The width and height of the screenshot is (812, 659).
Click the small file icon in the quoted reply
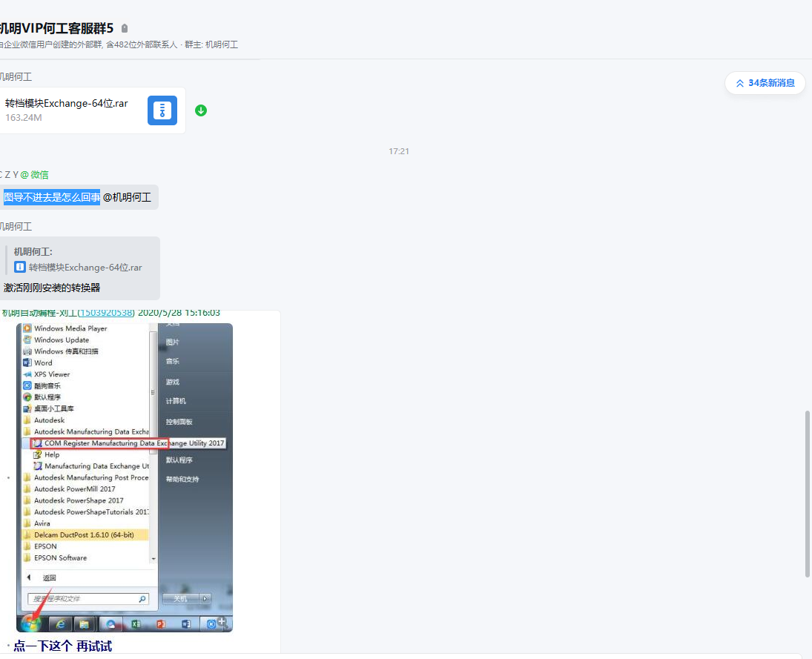tap(20, 267)
